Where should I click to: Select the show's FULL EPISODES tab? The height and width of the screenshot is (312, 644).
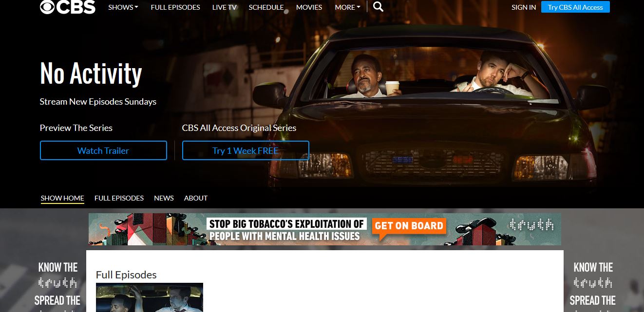(119, 198)
